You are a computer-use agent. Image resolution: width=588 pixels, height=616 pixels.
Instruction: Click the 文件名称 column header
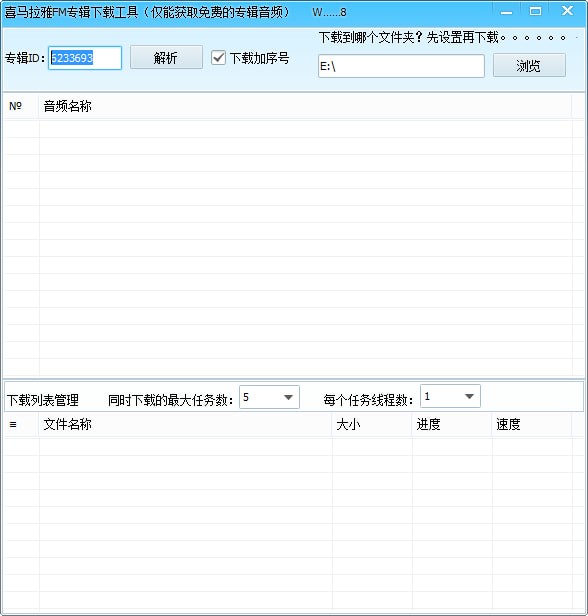tap(185, 424)
